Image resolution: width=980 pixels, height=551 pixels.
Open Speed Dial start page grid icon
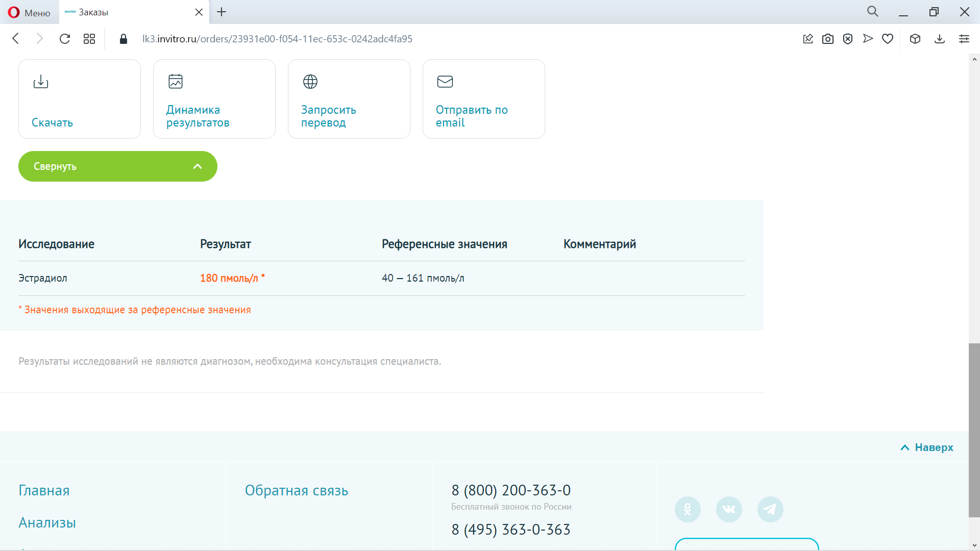tap(89, 39)
